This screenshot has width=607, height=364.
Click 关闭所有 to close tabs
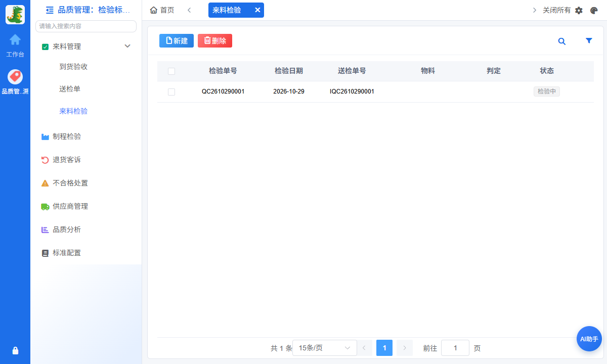[x=556, y=10]
